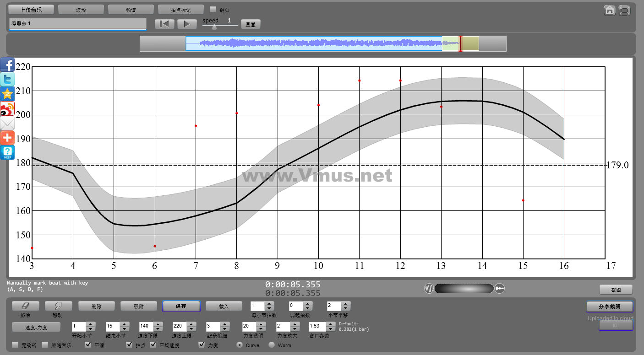Open the 波形 (waveform) view
The width and height of the screenshot is (644, 355).
81,10
